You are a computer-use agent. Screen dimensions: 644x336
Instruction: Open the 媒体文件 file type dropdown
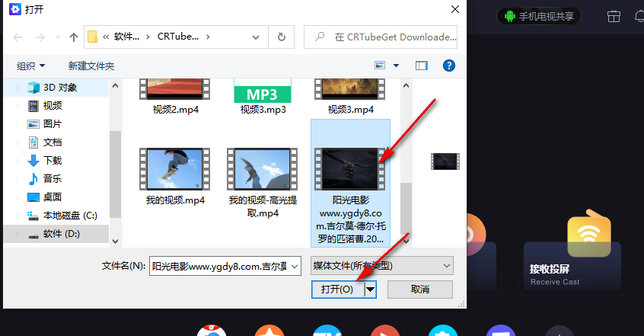point(382,266)
